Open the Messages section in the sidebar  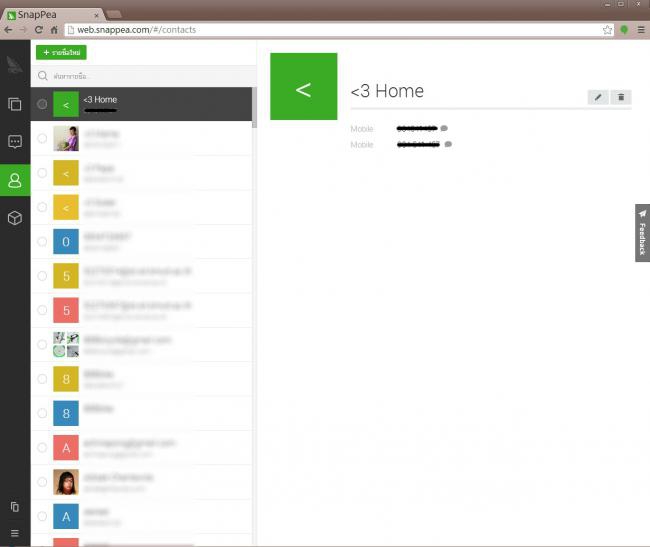15,142
